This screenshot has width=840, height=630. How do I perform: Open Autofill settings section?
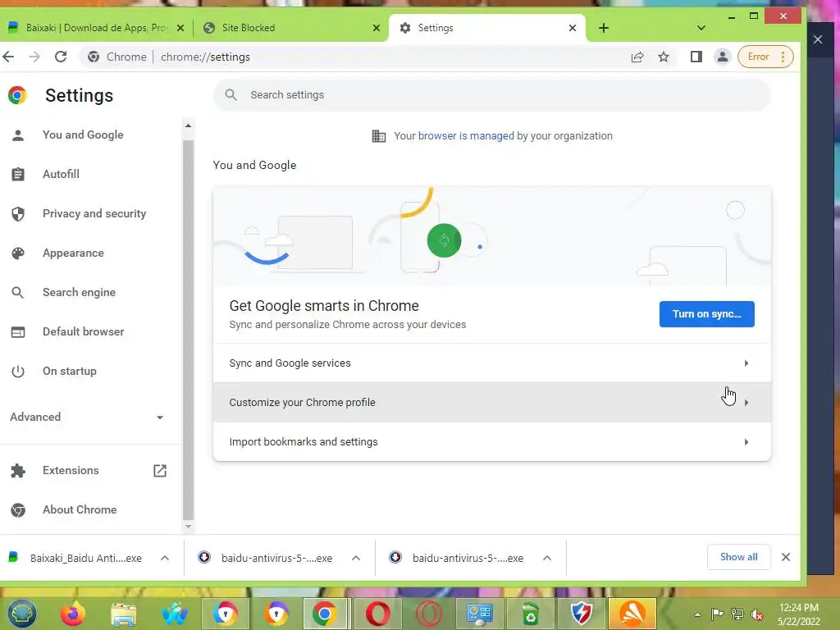(61, 174)
